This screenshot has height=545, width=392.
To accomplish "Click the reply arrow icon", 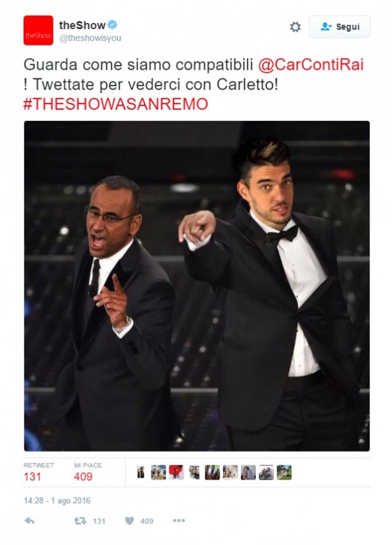I will [x=29, y=521].
